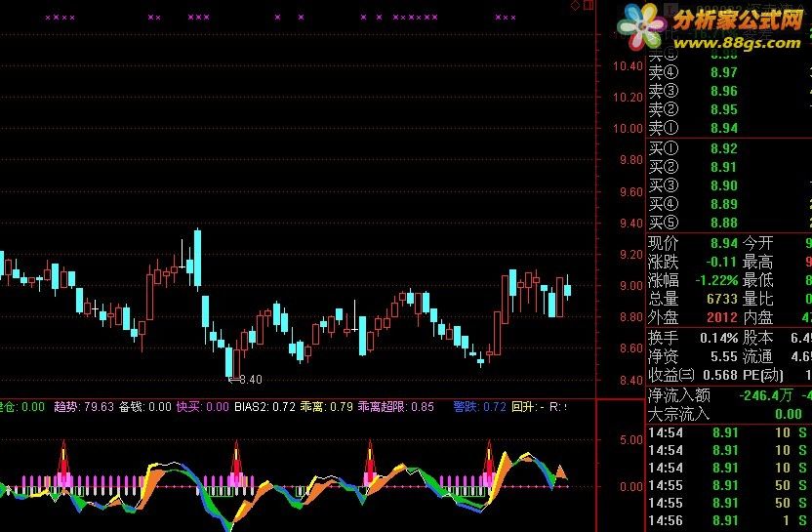This screenshot has width=812, height=532.
Task: Click the 9.20 price axis label
Action: [x=631, y=255]
